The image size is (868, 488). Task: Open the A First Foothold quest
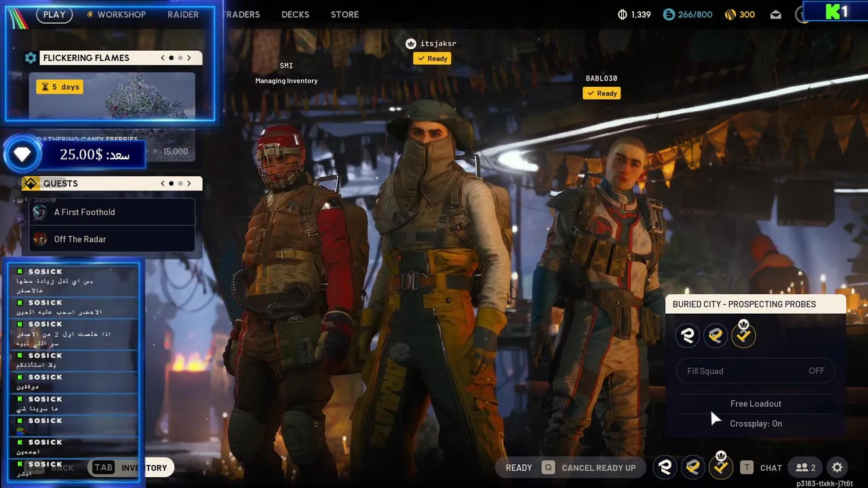pyautogui.click(x=113, y=212)
